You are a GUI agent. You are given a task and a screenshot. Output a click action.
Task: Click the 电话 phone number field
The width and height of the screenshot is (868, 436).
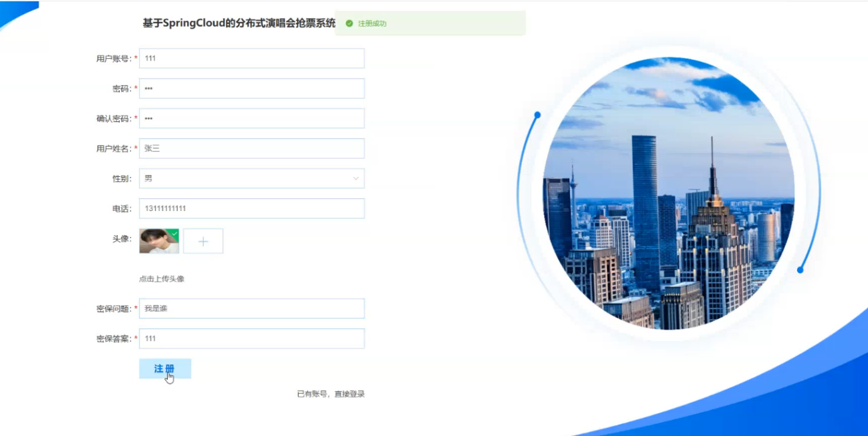pos(252,208)
